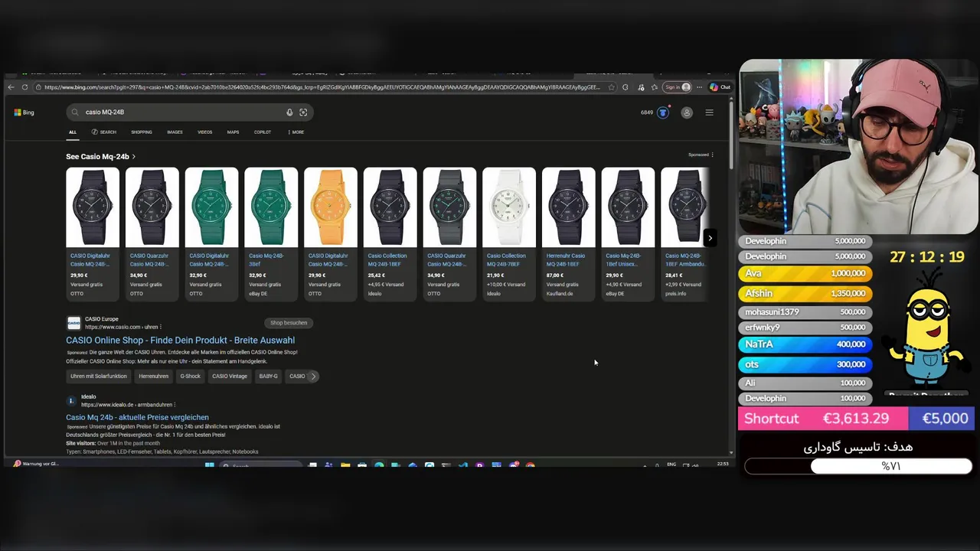Open options menu next to idealo.de URL
Viewport: 980px width, 551px height.
175,405
